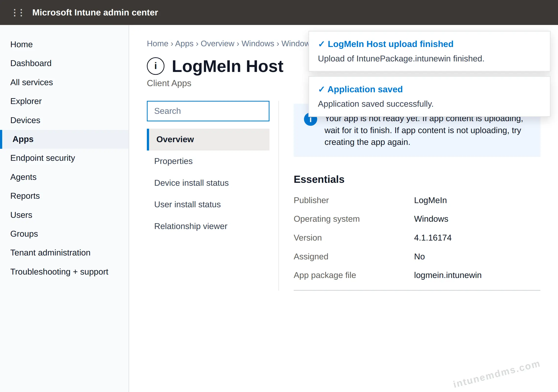Select Apps in the left navigation
This screenshot has width=558, height=392.
[65, 139]
